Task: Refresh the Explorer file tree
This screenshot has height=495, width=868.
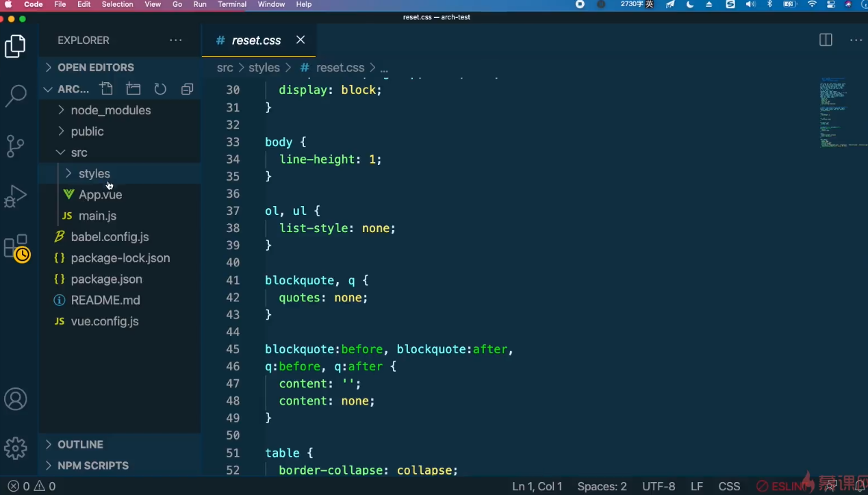Action: 160,89
